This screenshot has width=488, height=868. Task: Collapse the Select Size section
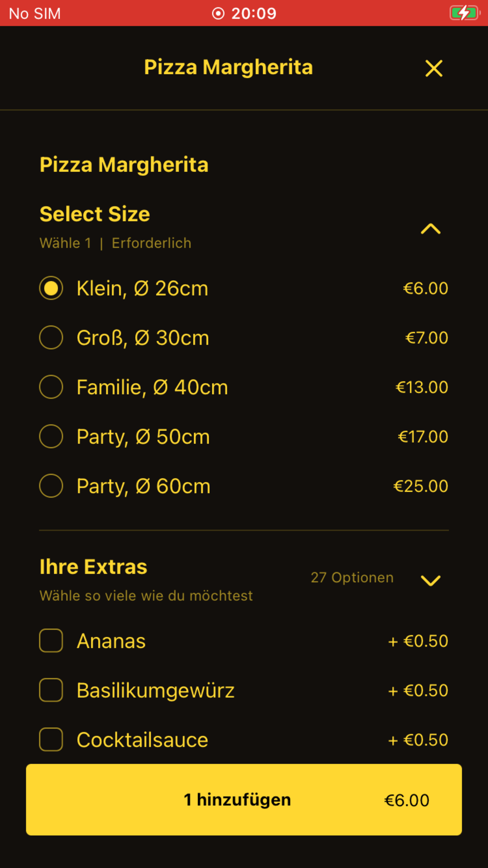pyautogui.click(x=431, y=229)
